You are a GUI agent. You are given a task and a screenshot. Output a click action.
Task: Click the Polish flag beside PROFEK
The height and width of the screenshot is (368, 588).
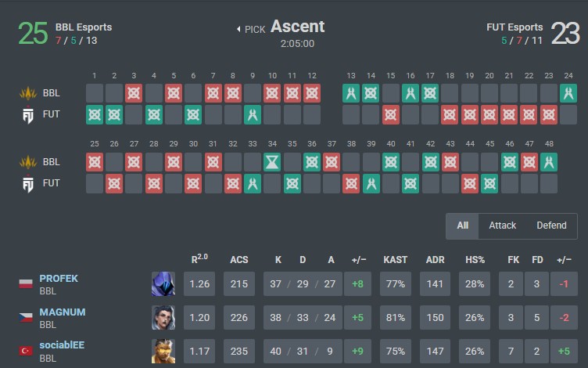click(x=26, y=283)
